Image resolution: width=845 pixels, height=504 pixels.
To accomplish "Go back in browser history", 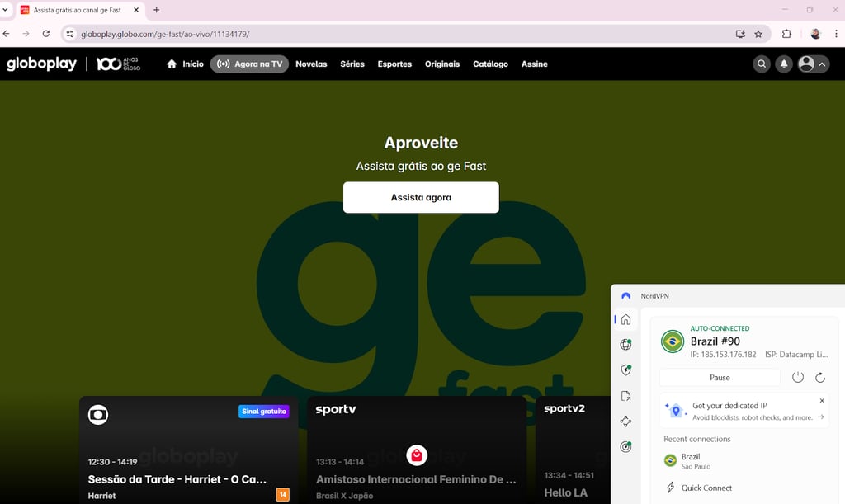I will click(7, 34).
